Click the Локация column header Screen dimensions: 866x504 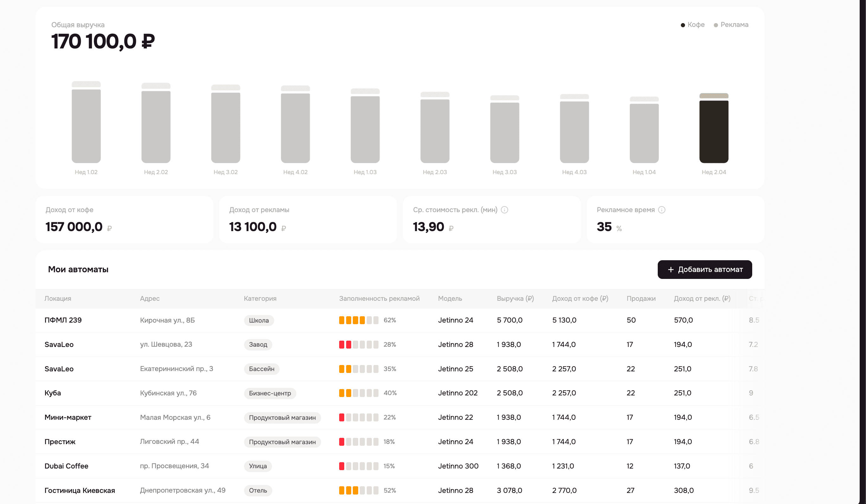58,298
